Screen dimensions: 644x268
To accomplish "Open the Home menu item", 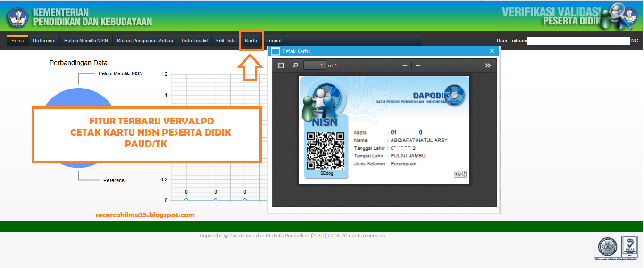I will [17, 41].
